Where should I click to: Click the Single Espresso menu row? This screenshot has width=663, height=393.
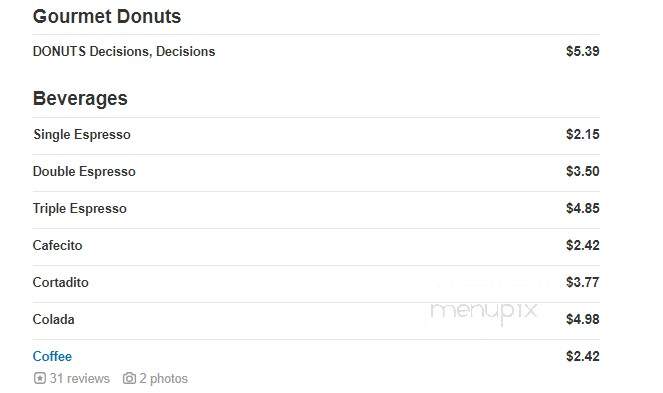[316, 135]
